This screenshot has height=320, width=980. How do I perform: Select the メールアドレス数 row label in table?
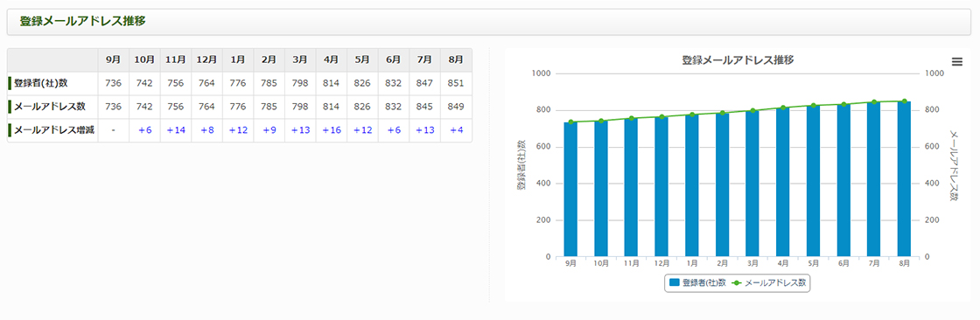coord(49,107)
